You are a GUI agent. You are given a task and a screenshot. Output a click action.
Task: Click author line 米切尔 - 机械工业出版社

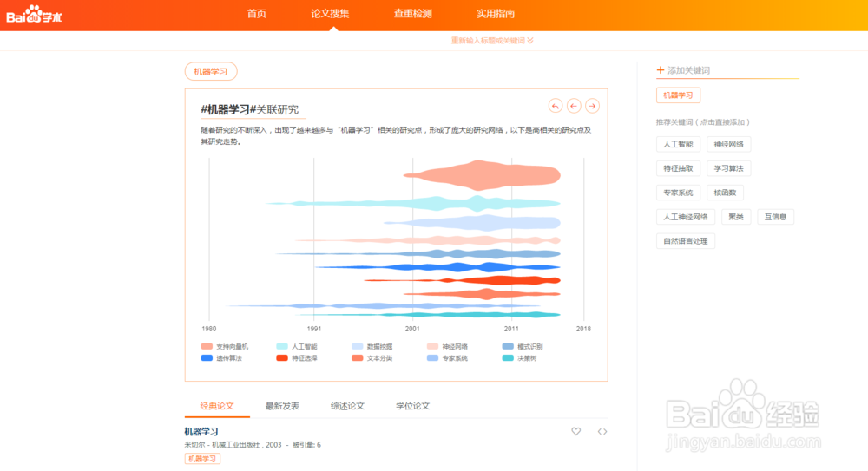(x=222, y=445)
